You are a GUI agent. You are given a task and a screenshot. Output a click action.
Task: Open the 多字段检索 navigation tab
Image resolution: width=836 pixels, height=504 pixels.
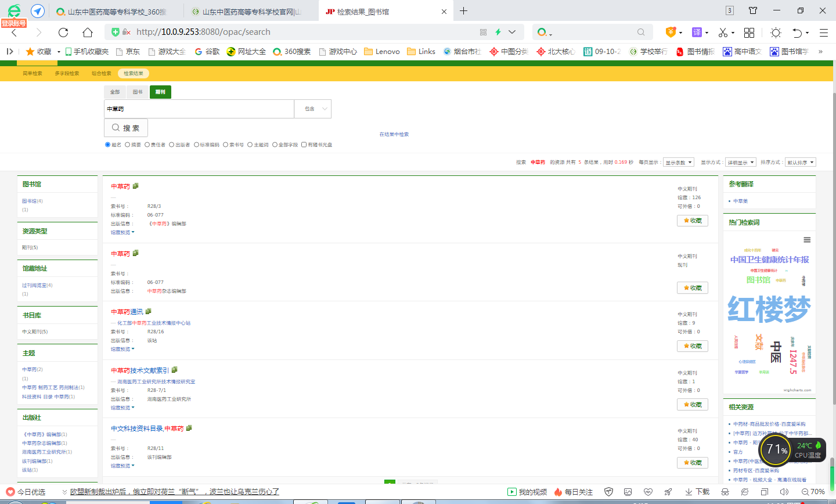[x=67, y=73]
